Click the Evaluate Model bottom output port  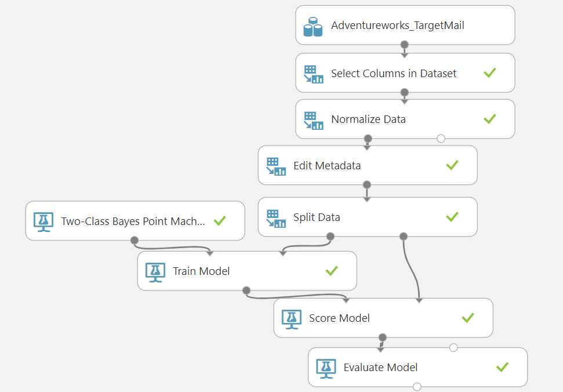tap(416, 386)
